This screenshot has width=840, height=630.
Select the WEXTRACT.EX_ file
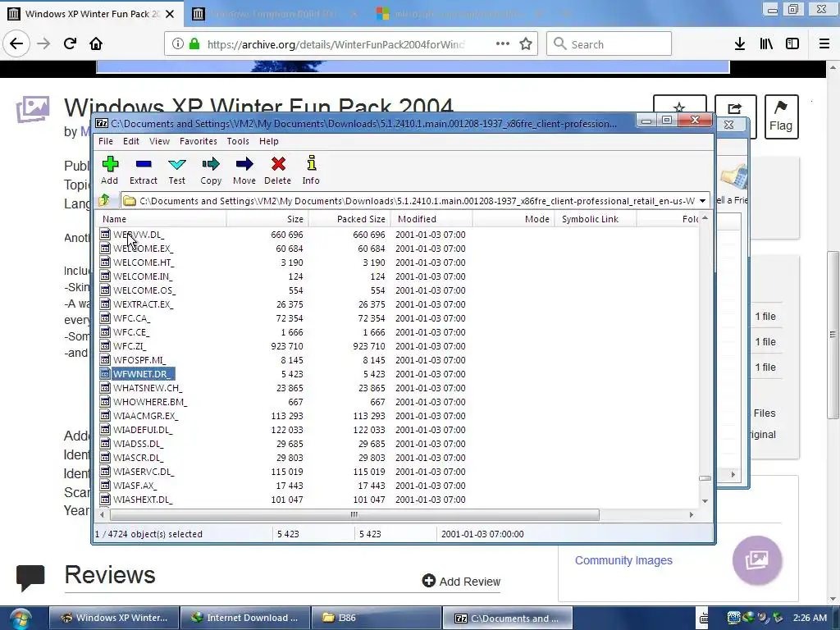tap(143, 304)
